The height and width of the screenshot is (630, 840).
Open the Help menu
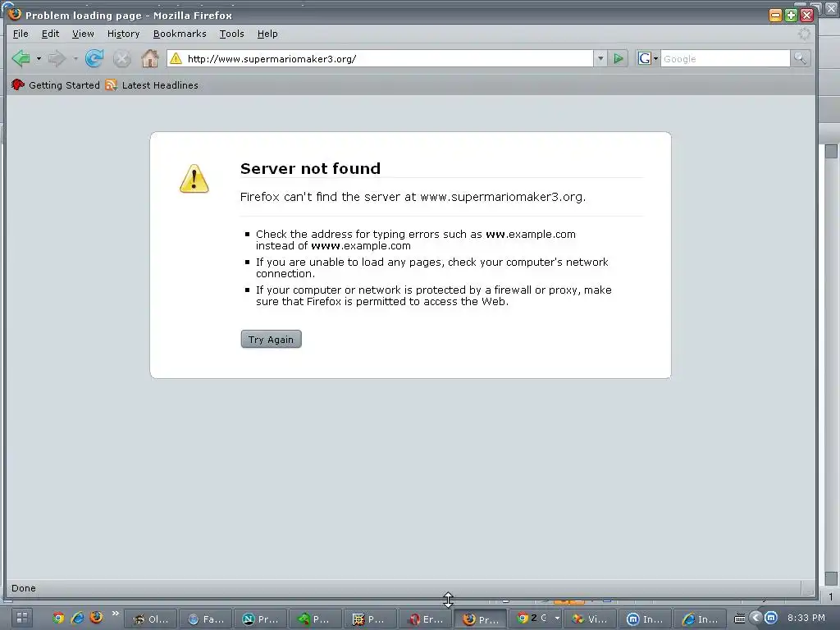click(x=267, y=34)
